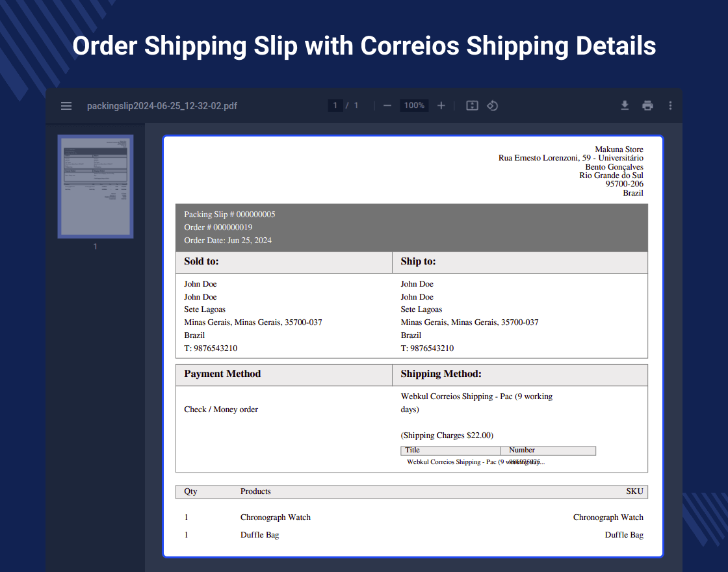Zoom out with the minus icon
The image size is (728, 572).
387,106
